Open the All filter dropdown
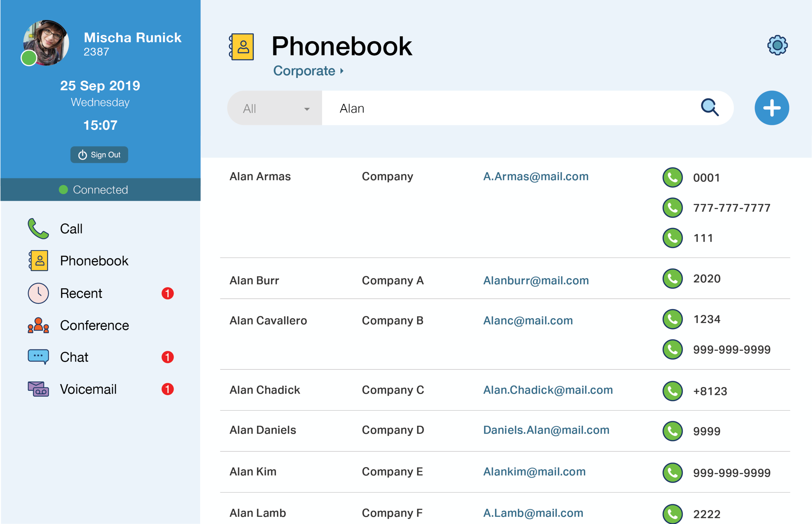The image size is (812, 524). click(x=275, y=109)
